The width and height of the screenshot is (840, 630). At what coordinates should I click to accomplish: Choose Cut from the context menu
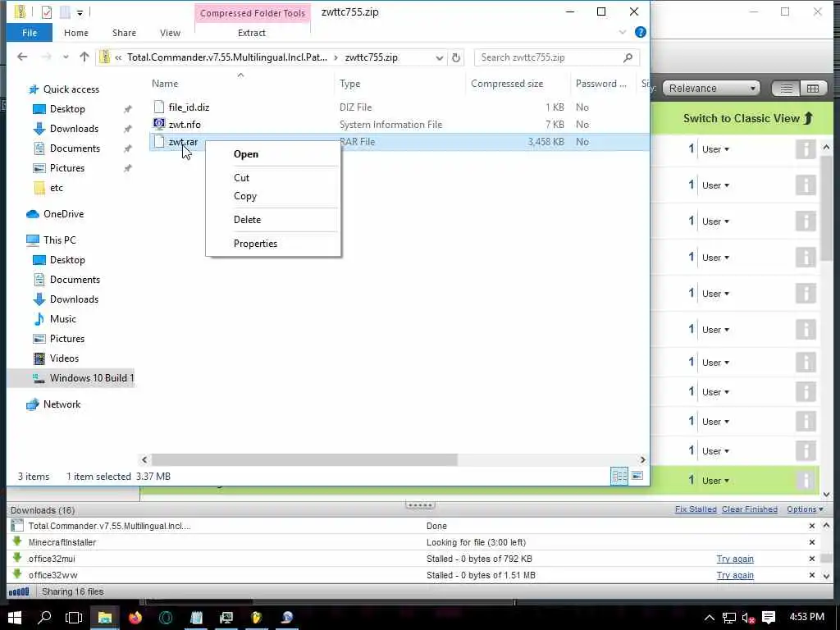[x=242, y=178]
